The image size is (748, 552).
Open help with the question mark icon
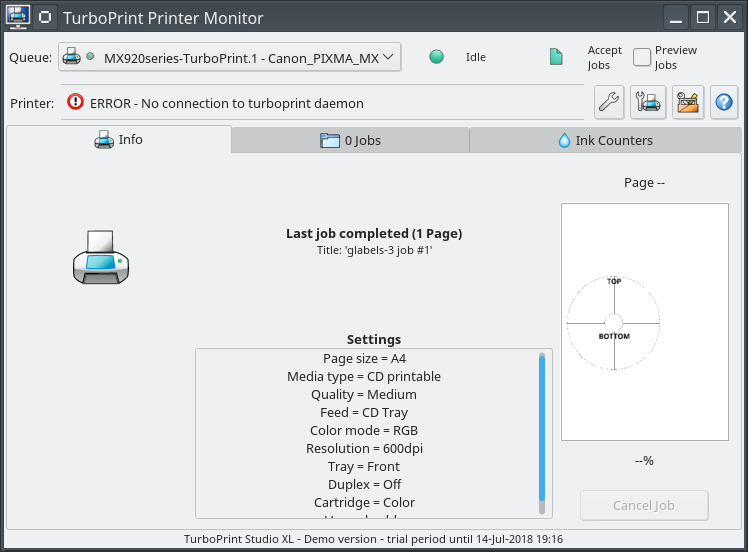tap(724, 102)
